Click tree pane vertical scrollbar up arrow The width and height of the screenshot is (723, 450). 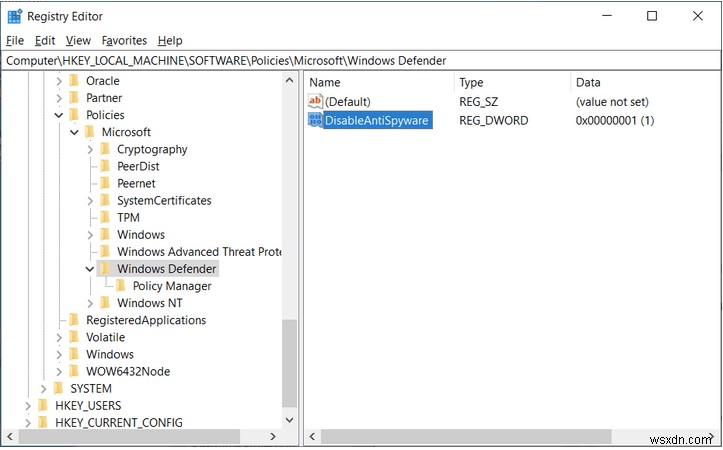pos(289,80)
